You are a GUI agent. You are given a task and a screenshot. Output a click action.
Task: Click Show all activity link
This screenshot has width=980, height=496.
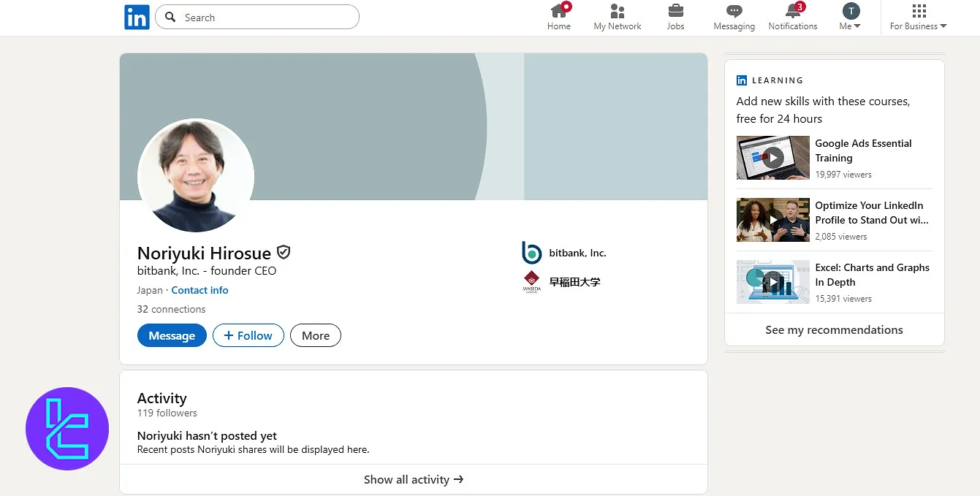pos(414,480)
